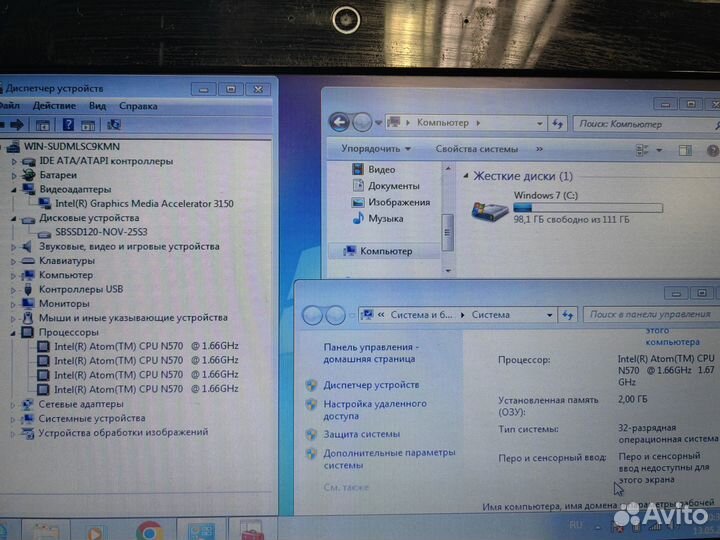
Task: Click Explorer forward navigation button
Action: (362, 122)
